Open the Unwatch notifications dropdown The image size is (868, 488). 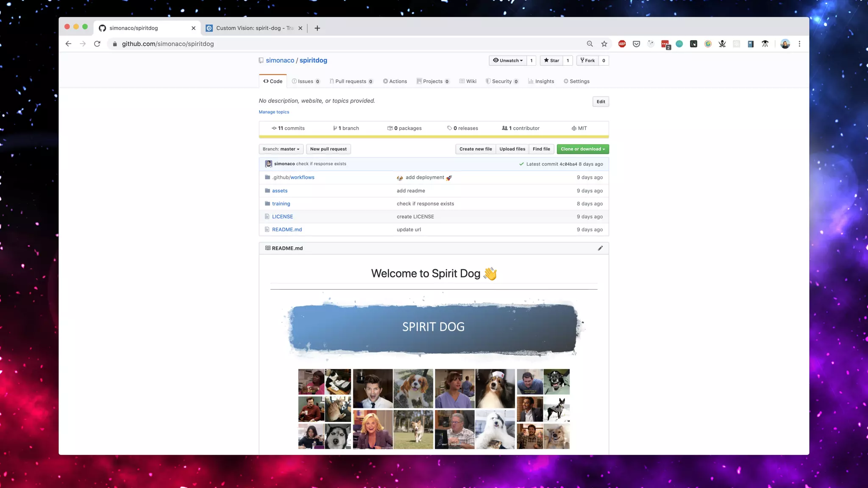(508, 61)
